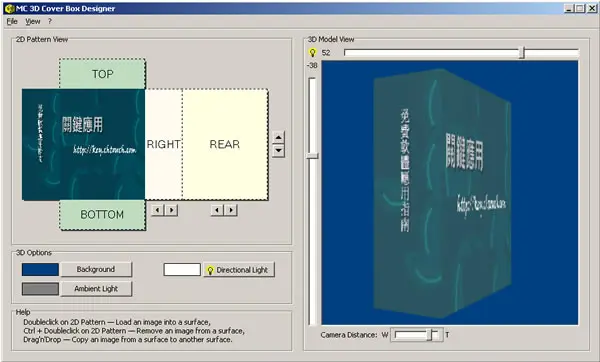Click the down arrow beside REAR panel
Viewport: 600px width, 362px height.
coord(279,150)
